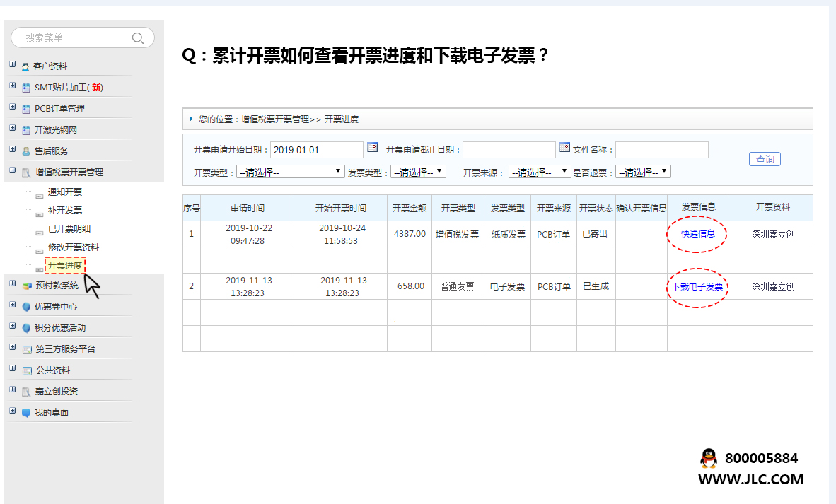
Task: Open the 发票类型 dropdown
Action: click(x=418, y=172)
